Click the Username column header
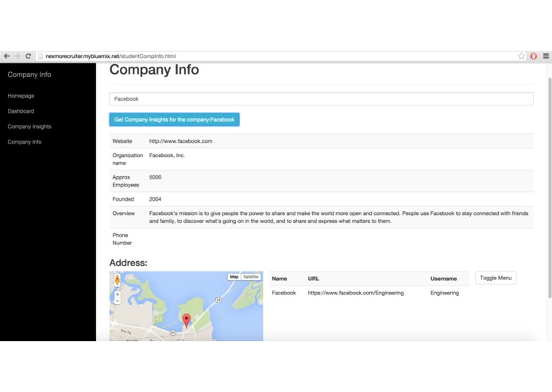The image size is (552, 392). (x=443, y=279)
